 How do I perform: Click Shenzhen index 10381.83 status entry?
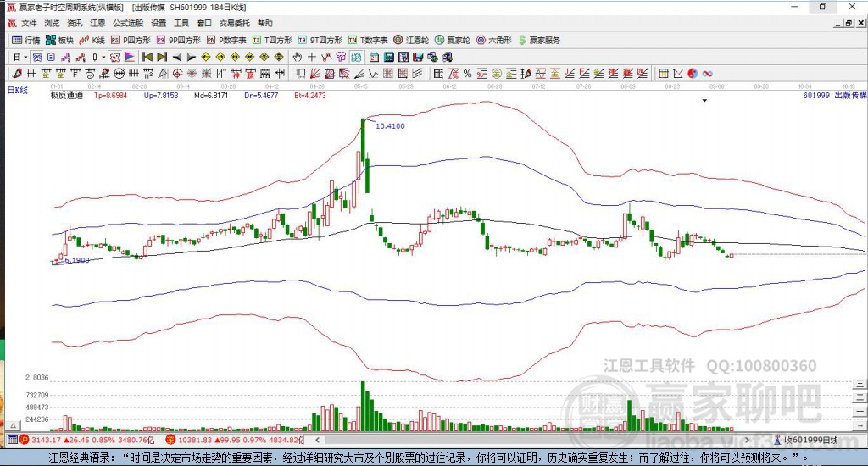pos(235,440)
